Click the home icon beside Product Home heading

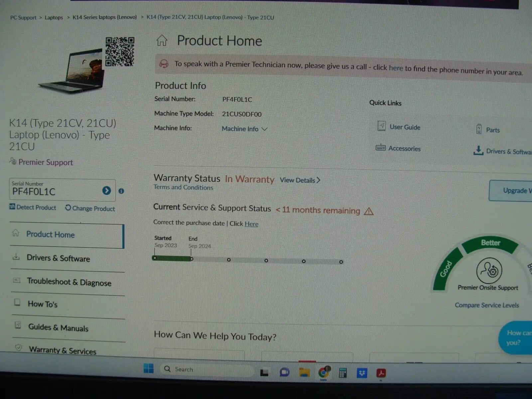click(x=162, y=41)
